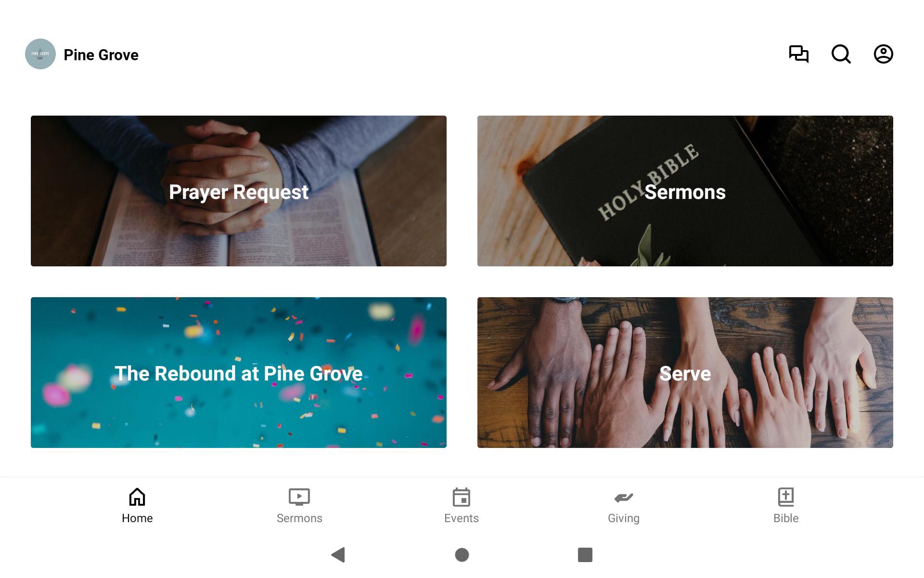
Task: Select the Bible book icon
Action: pos(786,497)
